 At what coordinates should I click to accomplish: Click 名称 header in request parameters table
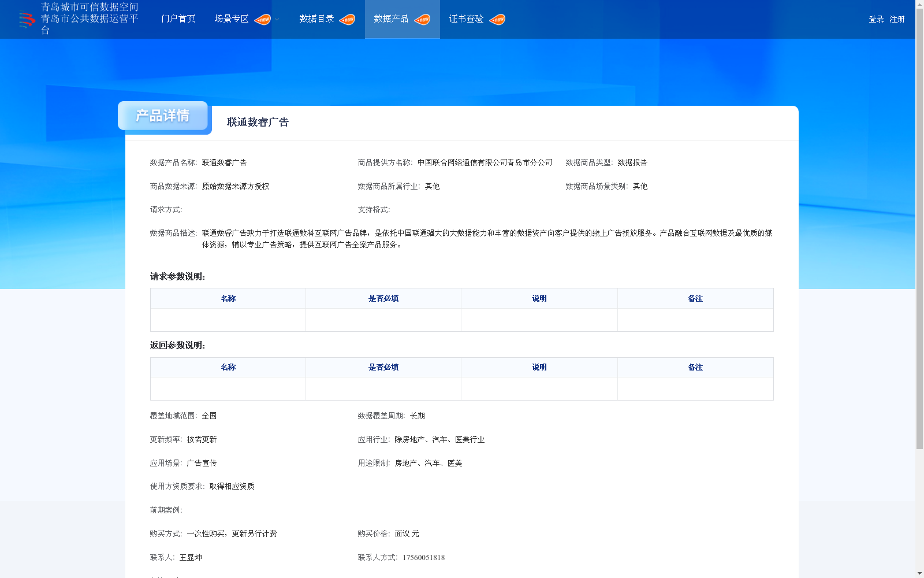[228, 299]
